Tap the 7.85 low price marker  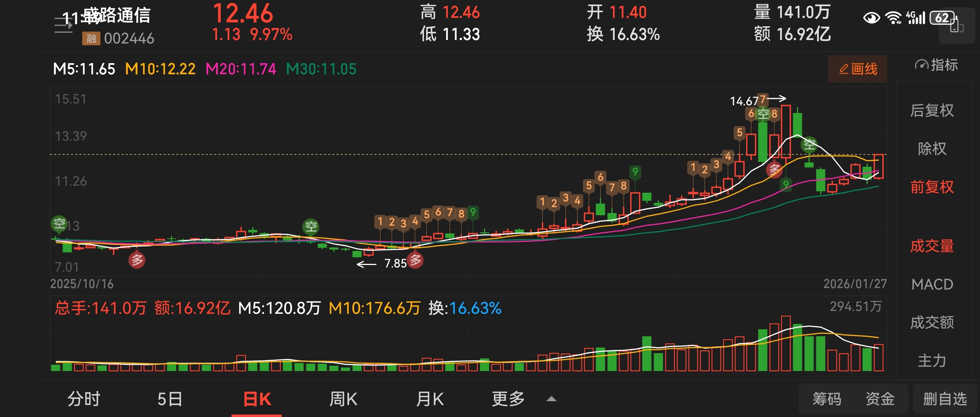(395, 263)
